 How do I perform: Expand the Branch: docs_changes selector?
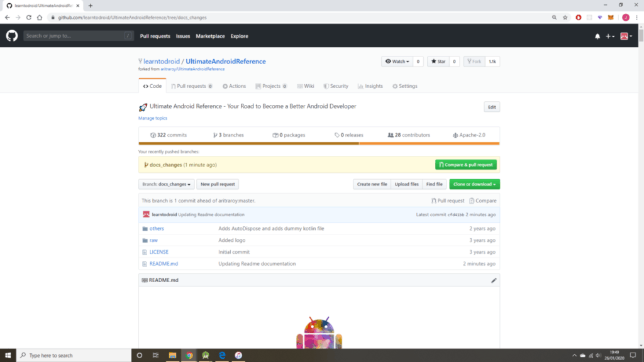tap(166, 184)
